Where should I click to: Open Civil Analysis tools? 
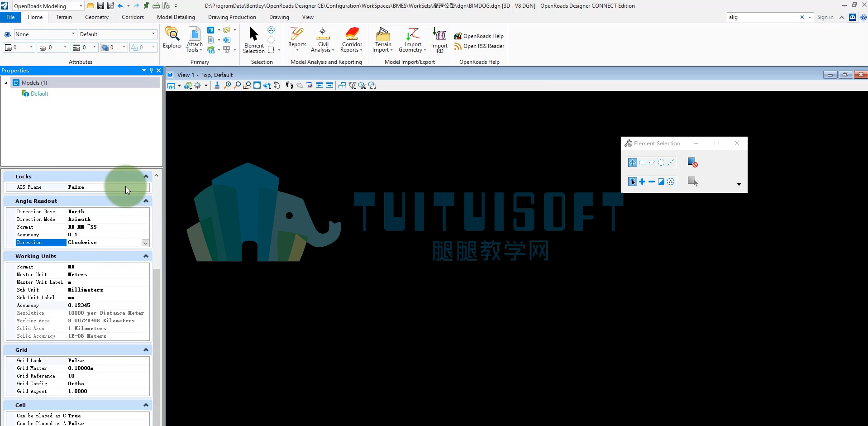pos(323,40)
